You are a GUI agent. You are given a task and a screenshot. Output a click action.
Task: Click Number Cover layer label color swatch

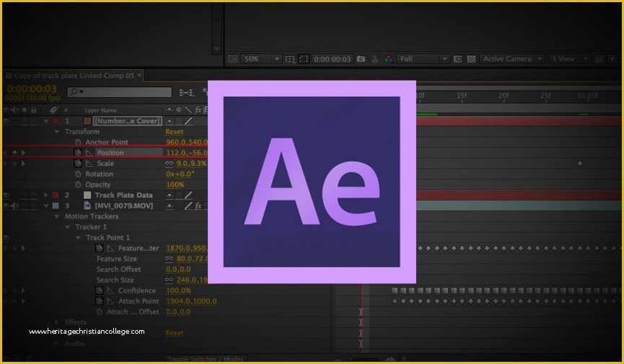[56, 121]
